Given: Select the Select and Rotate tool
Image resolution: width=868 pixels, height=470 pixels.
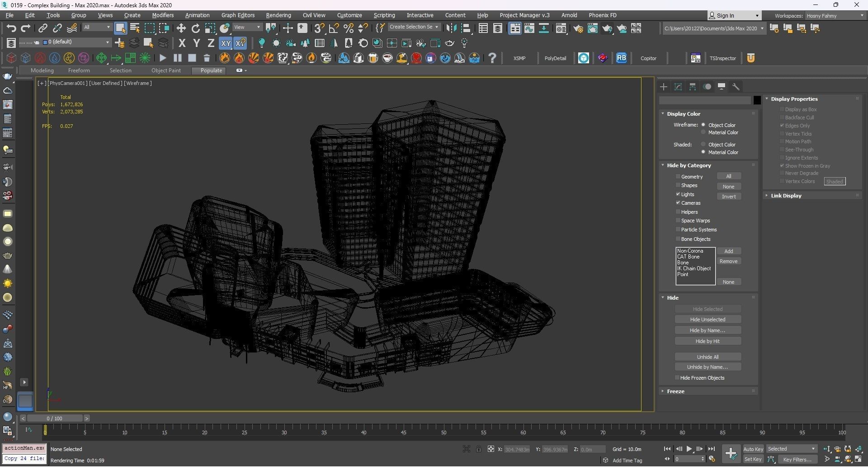Looking at the screenshot, I should pyautogui.click(x=195, y=28).
